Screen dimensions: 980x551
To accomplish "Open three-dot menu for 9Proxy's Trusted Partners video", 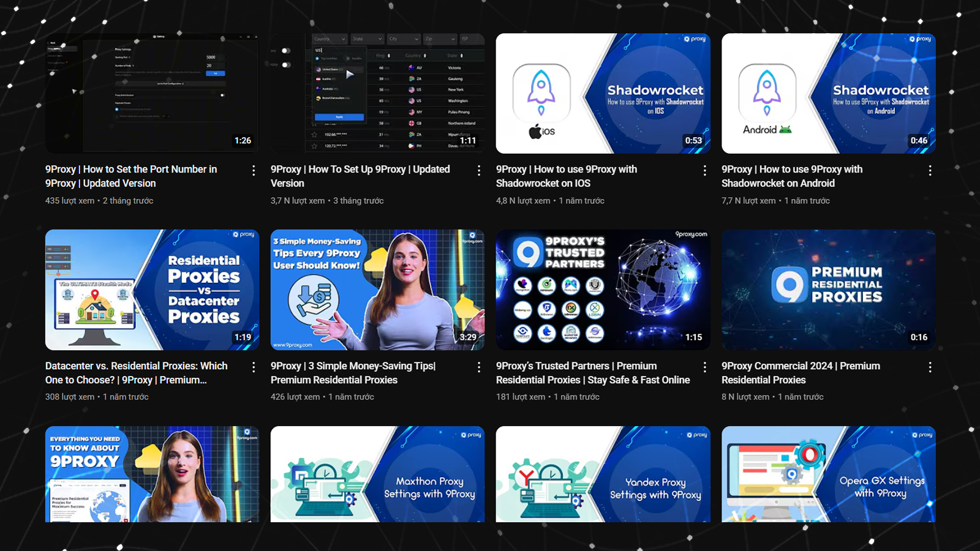I will (704, 367).
